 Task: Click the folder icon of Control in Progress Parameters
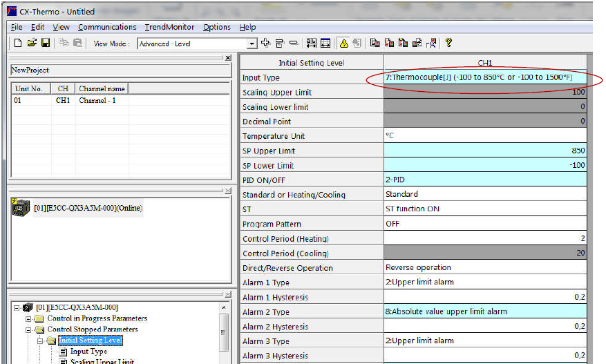coord(39,319)
